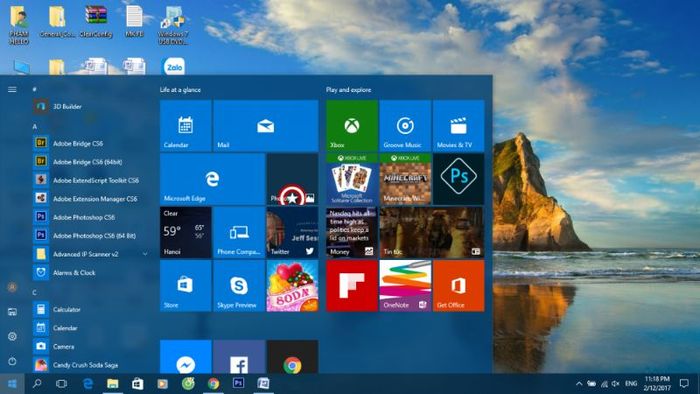The height and width of the screenshot is (394, 700).
Task: Open File Explorer from the taskbar
Action: [112, 383]
